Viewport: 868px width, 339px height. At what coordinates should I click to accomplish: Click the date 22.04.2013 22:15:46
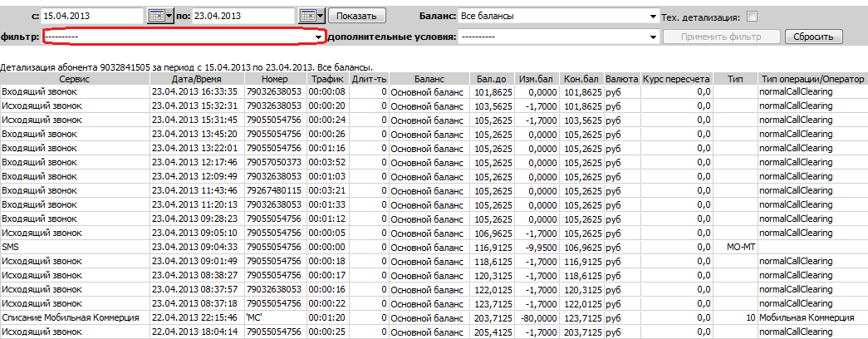coord(194,317)
